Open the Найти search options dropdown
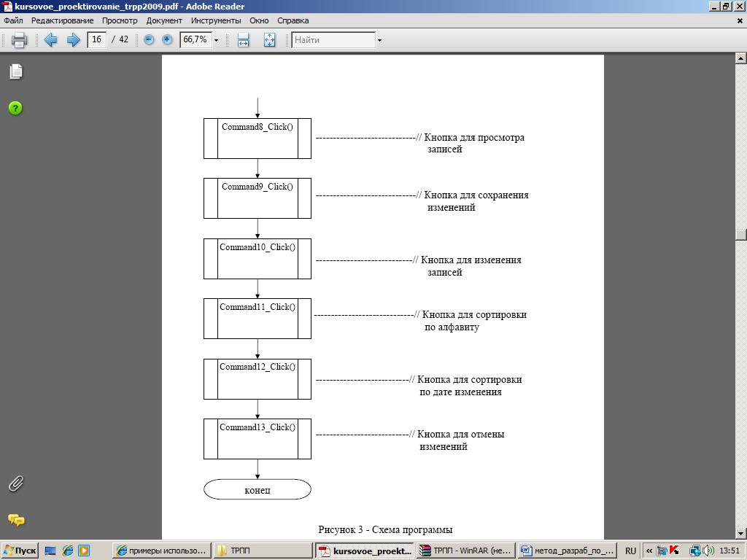The image size is (747, 560). (x=379, y=41)
